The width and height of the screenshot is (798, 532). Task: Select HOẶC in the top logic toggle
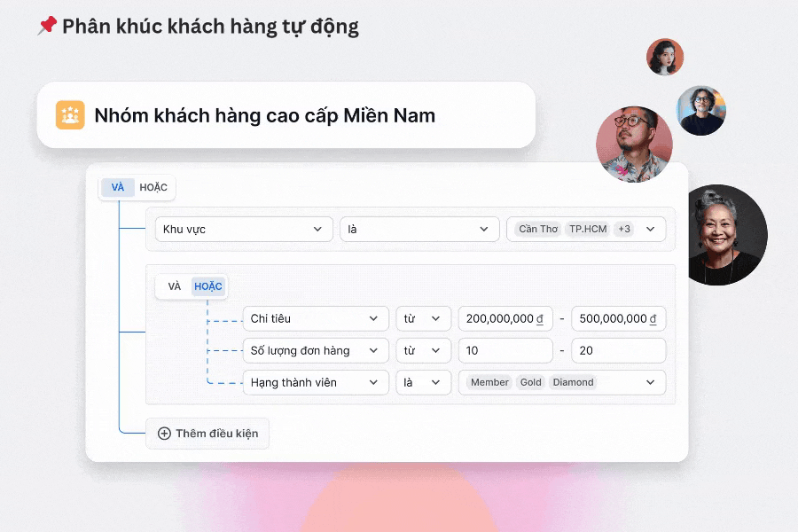pyautogui.click(x=153, y=187)
